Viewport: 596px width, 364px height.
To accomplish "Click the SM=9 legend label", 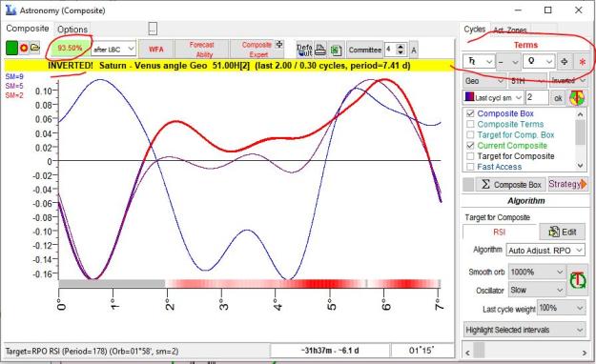I will click(14, 76).
